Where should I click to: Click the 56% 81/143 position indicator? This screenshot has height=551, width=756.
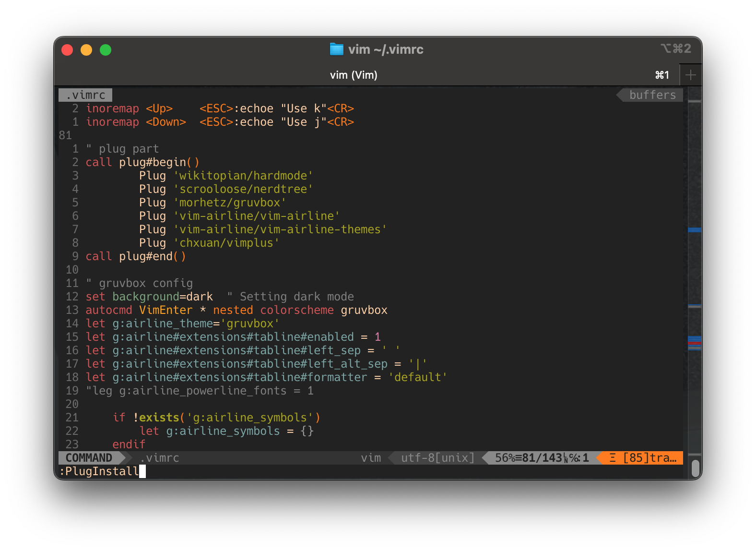tap(542, 458)
